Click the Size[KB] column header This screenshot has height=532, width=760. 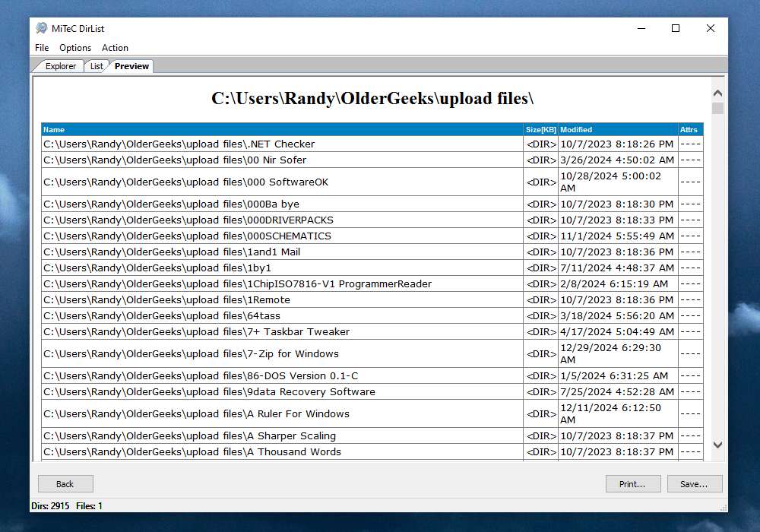click(x=541, y=129)
